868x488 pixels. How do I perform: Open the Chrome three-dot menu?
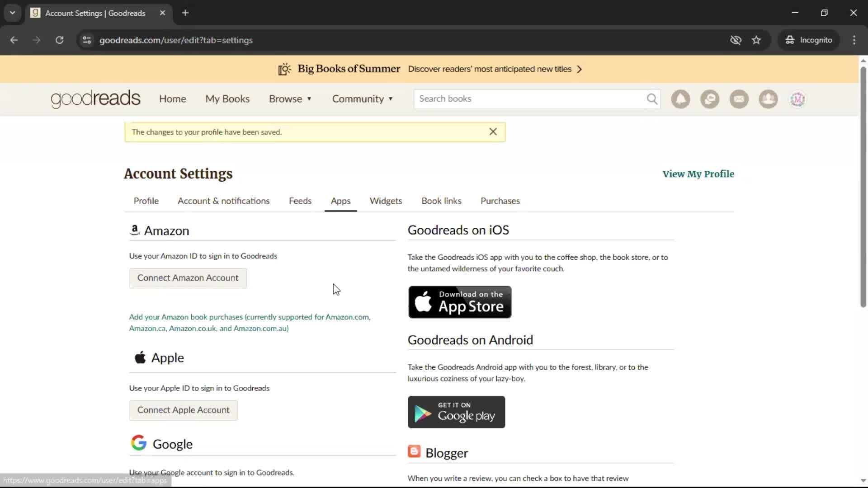pyautogui.click(x=854, y=40)
